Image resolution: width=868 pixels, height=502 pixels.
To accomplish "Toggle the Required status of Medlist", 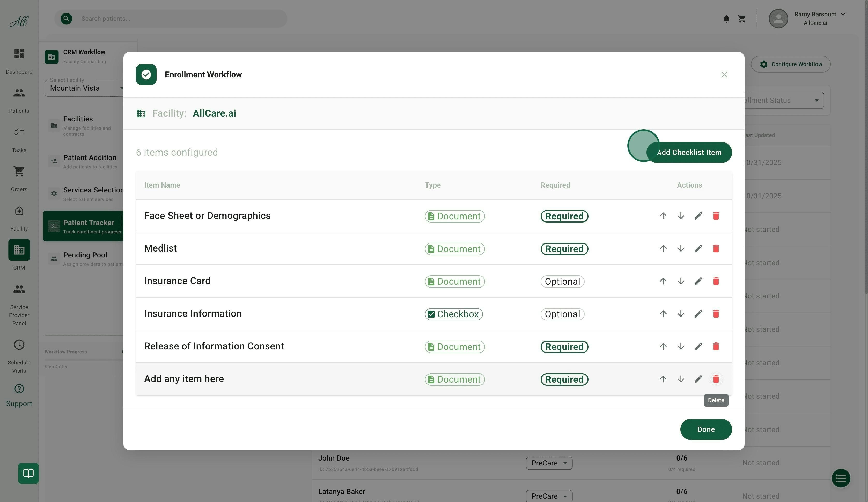I will (x=564, y=249).
